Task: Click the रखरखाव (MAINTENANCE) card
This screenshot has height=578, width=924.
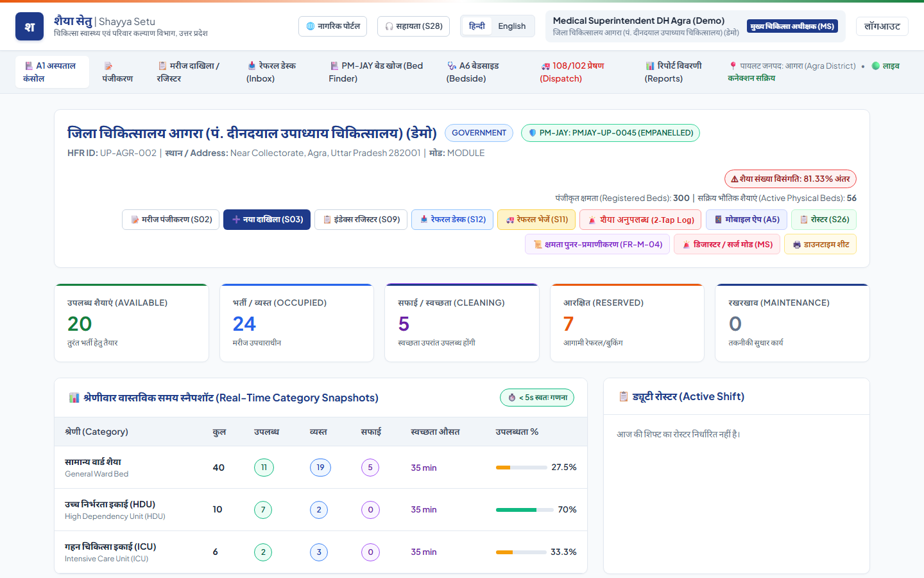Action: pyautogui.click(x=792, y=323)
